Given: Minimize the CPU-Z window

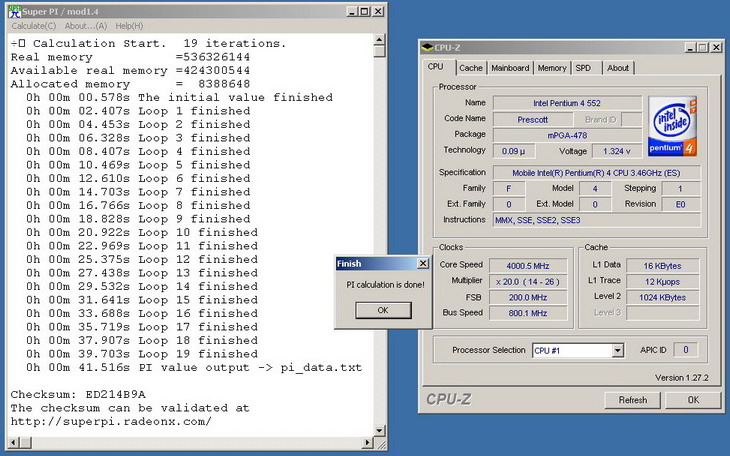Looking at the screenshot, I should coord(690,48).
